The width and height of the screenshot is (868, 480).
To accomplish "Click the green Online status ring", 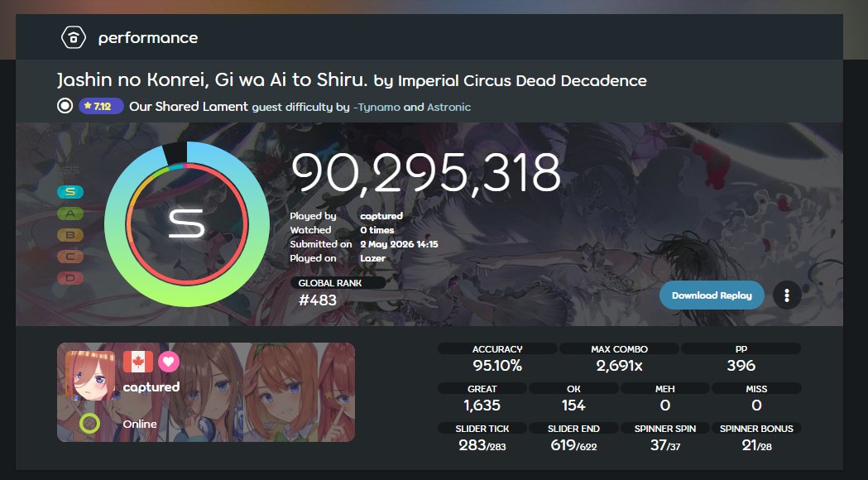I will [x=89, y=424].
